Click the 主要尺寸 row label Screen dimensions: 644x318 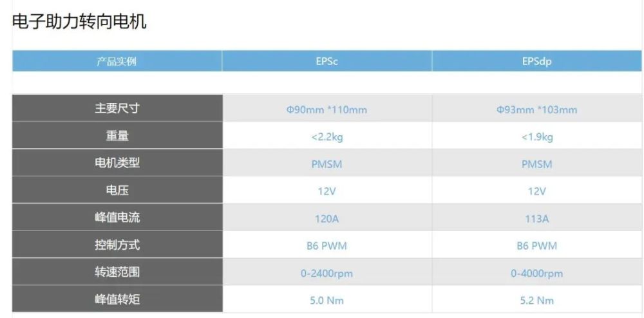(117, 108)
